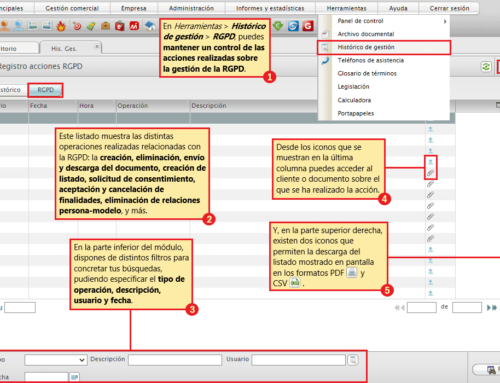Sort by the Fecha column header

[x=53, y=106]
